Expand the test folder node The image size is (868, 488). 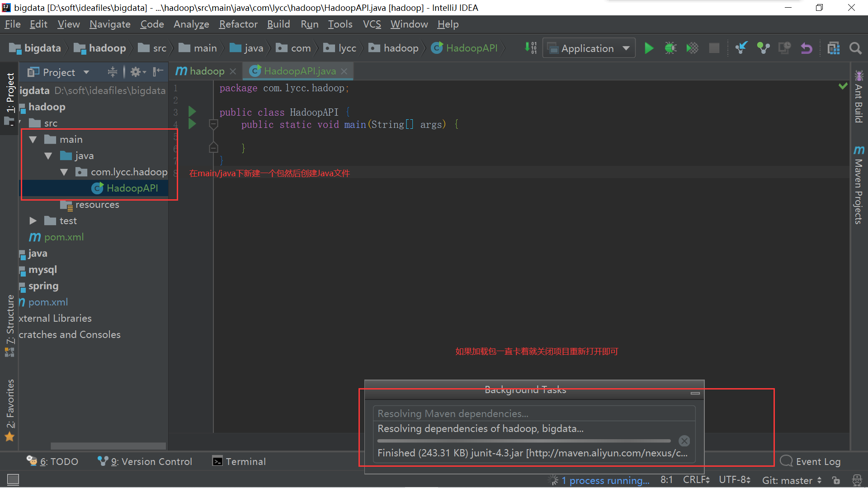(x=33, y=221)
